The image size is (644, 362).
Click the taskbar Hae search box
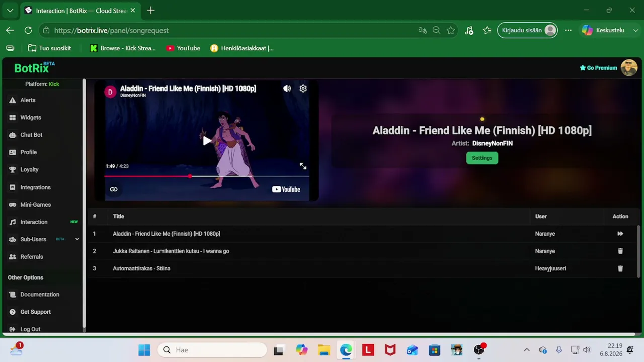tap(212, 350)
